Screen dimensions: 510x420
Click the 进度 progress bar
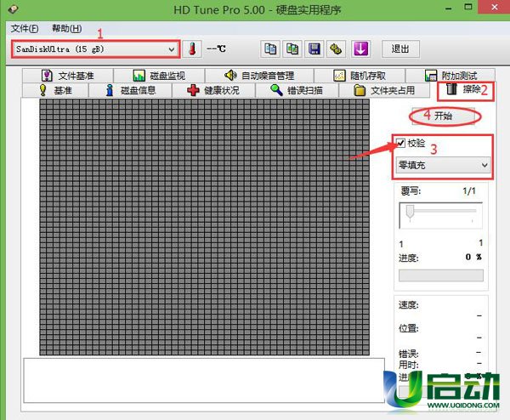[x=441, y=275]
